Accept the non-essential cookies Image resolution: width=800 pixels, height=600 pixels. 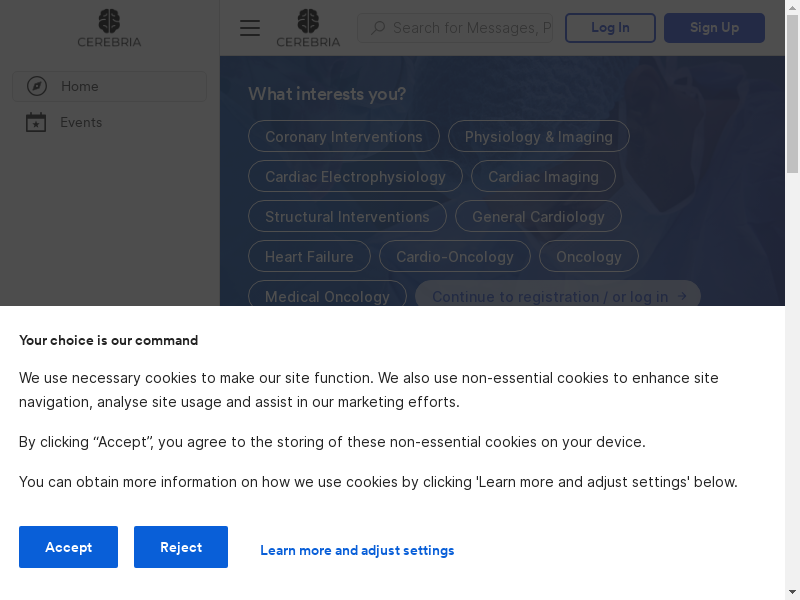point(68,547)
